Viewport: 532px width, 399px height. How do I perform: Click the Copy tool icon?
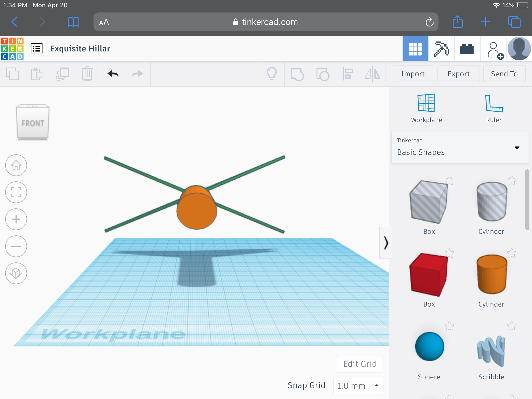pos(12,74)
